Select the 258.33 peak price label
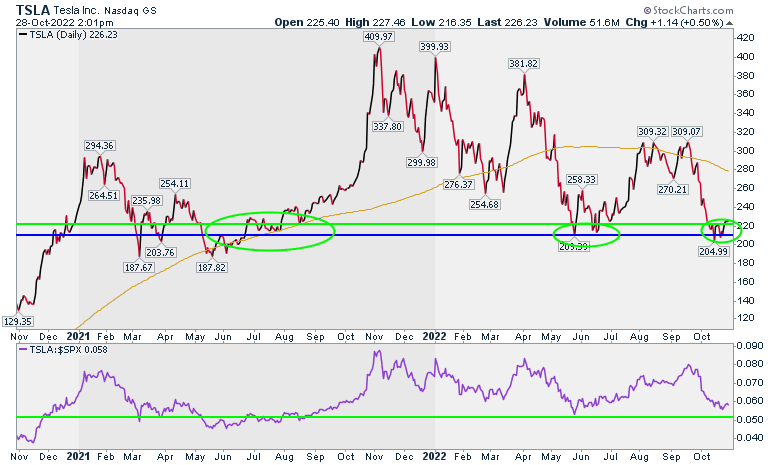Viewport: 780px width, 465px height. click(x=581, y=180)
